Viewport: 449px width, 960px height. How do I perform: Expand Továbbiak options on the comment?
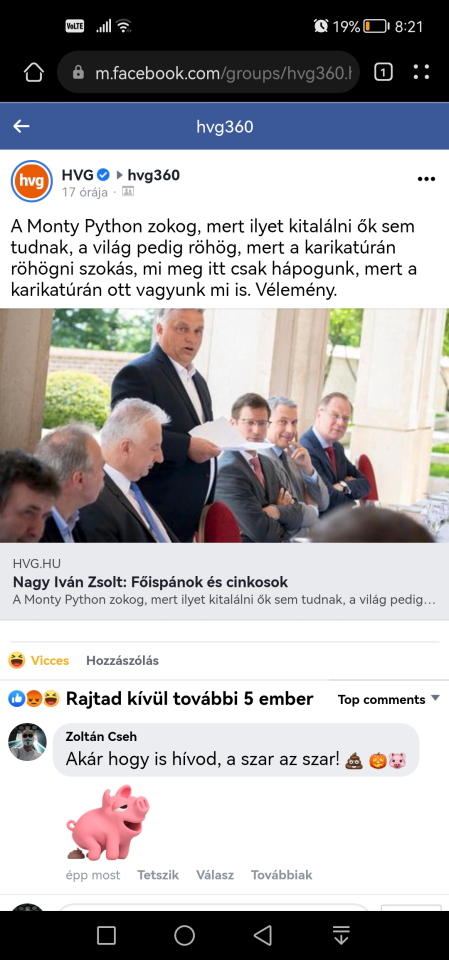pos(281,875)
